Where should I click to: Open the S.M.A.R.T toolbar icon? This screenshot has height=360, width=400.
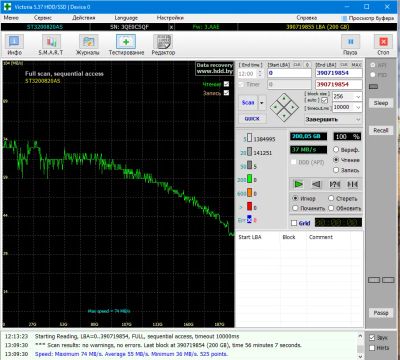click(x=51, y=45)
